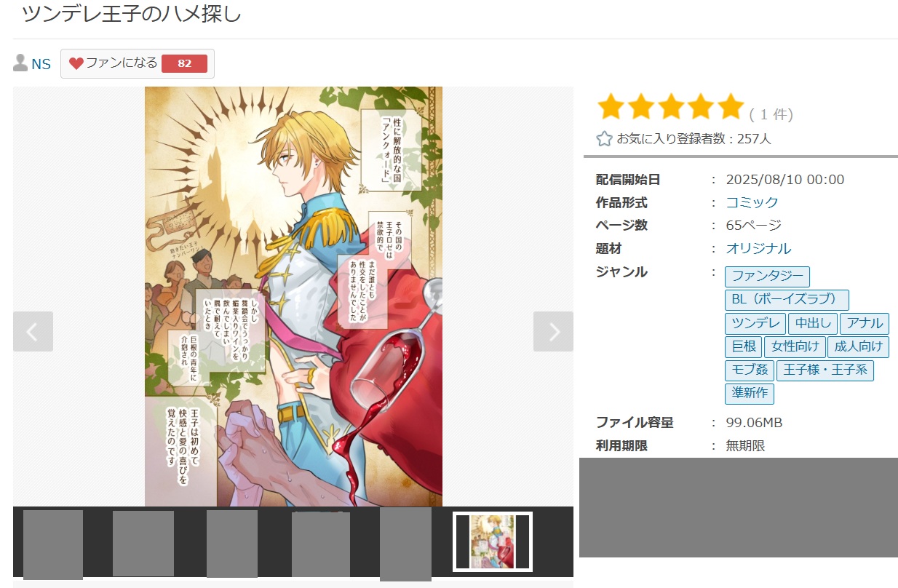Advance to next preview image with the right arrow

[553, 332]
